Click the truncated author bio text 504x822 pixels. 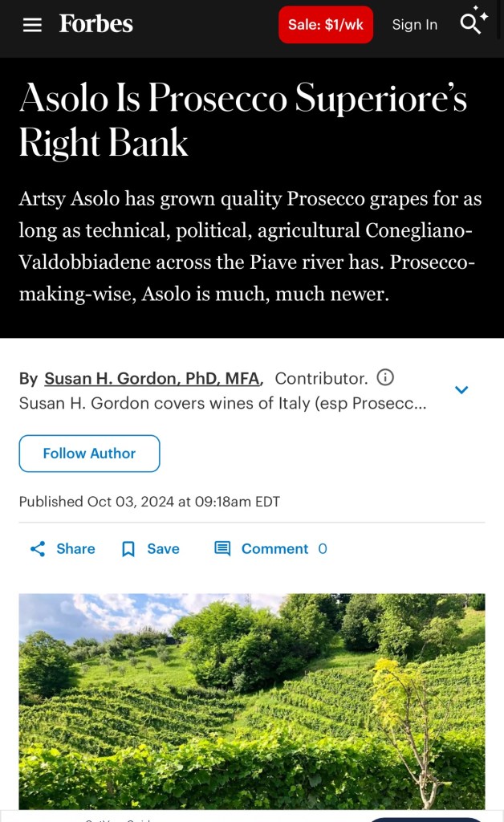pyautogui.click(x=222, y=403)
